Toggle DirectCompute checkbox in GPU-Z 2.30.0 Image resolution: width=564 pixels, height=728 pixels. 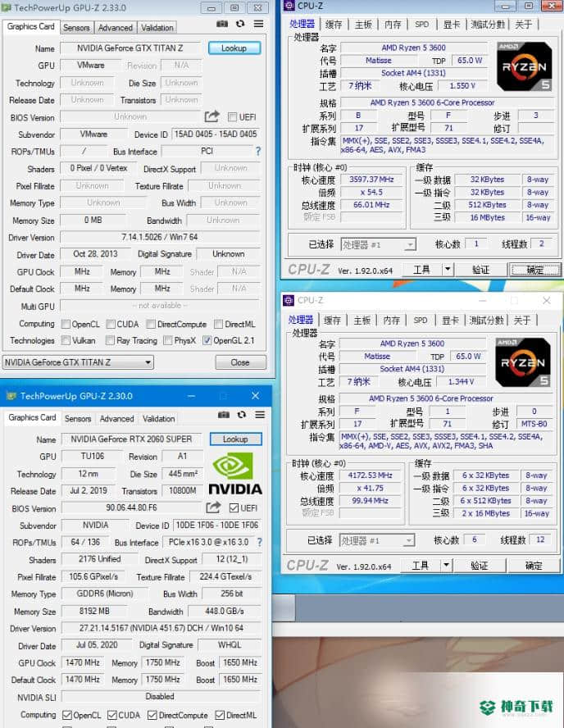[x=152, y=715]
